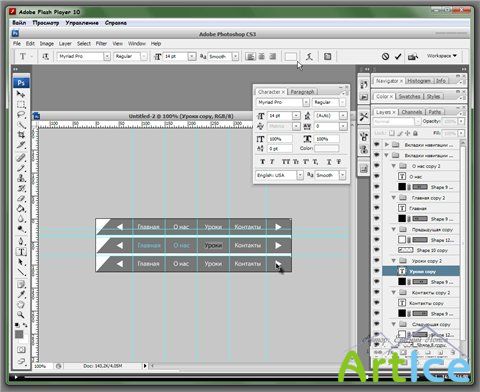Image resolution: width=480 pixels, height=392 pixels.
Task: Collapse the О нас copy 2 layer group
Action: click(x=393, y=166)
